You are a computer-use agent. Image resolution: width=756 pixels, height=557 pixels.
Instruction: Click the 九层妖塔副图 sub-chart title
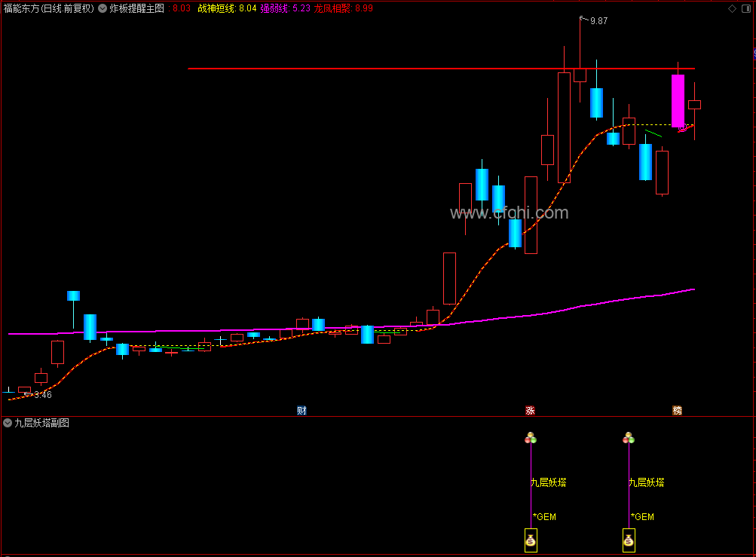(42, 423)
